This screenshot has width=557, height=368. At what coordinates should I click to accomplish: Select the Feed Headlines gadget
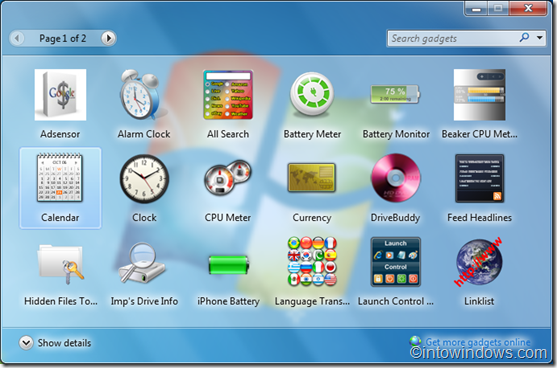click(x=480, y=178)
